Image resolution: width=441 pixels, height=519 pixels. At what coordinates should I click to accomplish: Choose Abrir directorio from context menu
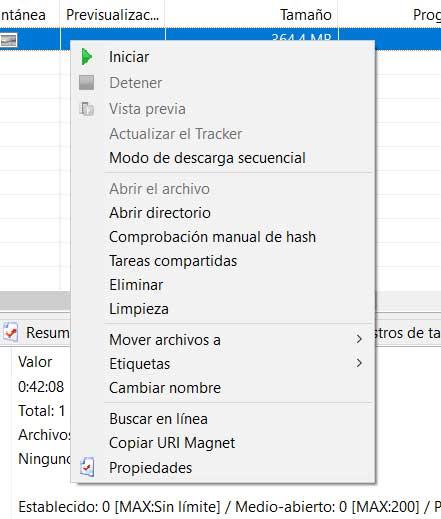(x=160, y=213)
